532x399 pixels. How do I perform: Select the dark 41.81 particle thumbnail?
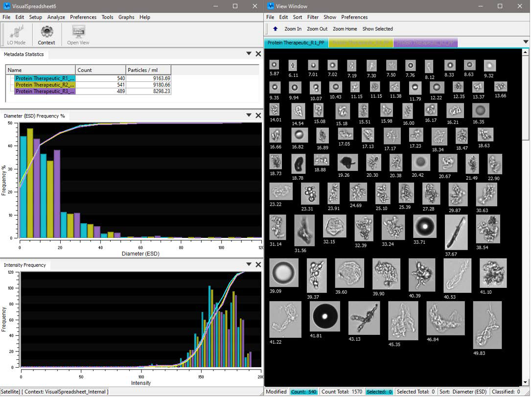tap(324, 316)
